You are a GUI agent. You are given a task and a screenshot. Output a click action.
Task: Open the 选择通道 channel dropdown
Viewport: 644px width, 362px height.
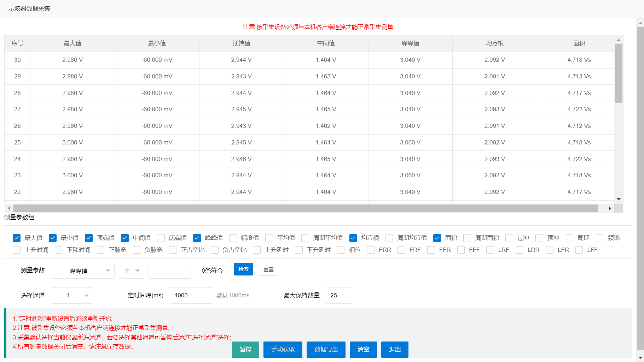point(72,296)
